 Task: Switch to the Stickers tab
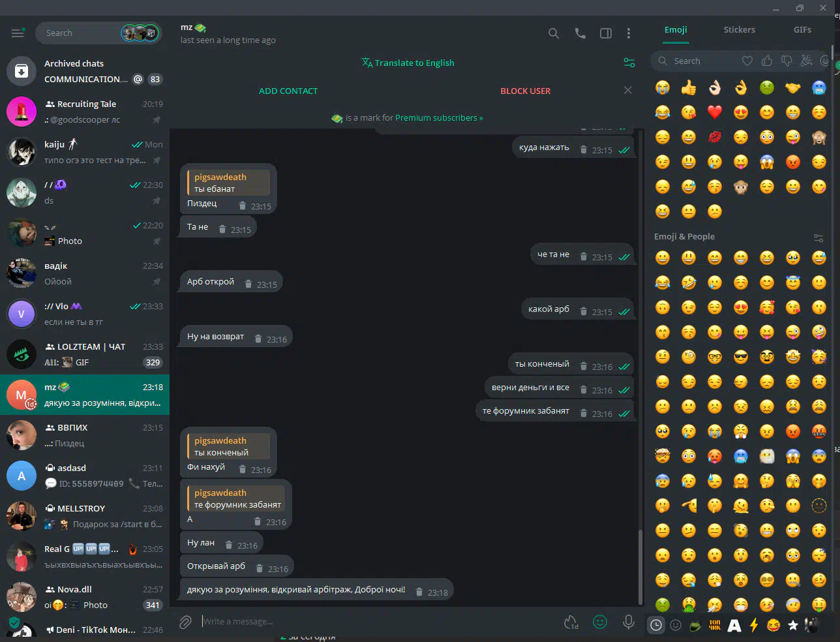(x=739, y=30)
